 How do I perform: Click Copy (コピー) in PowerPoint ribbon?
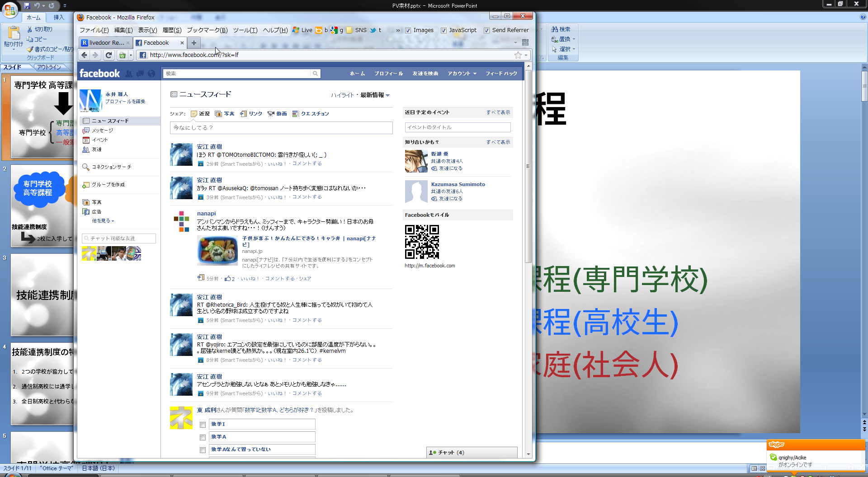click(37, 39)
